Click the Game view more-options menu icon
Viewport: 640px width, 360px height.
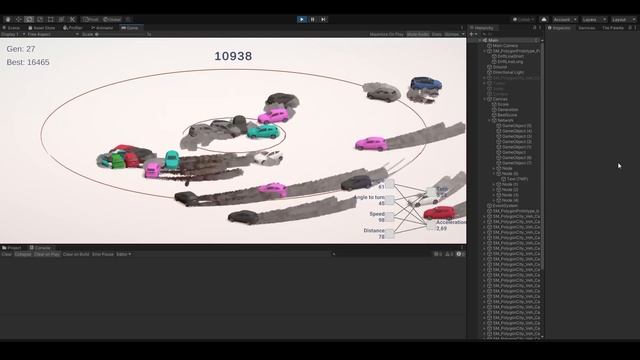[x=462, y=28]
